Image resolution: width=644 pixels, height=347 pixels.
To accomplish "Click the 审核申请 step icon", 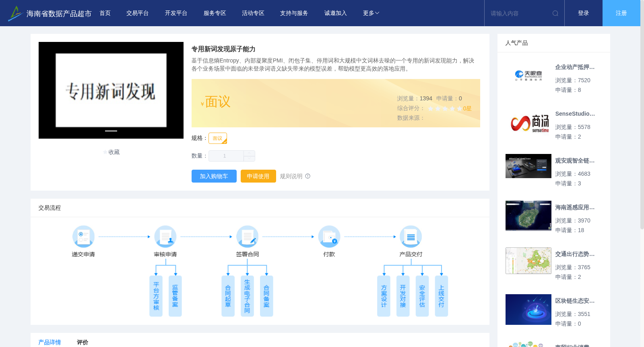I will click(165, 237).
